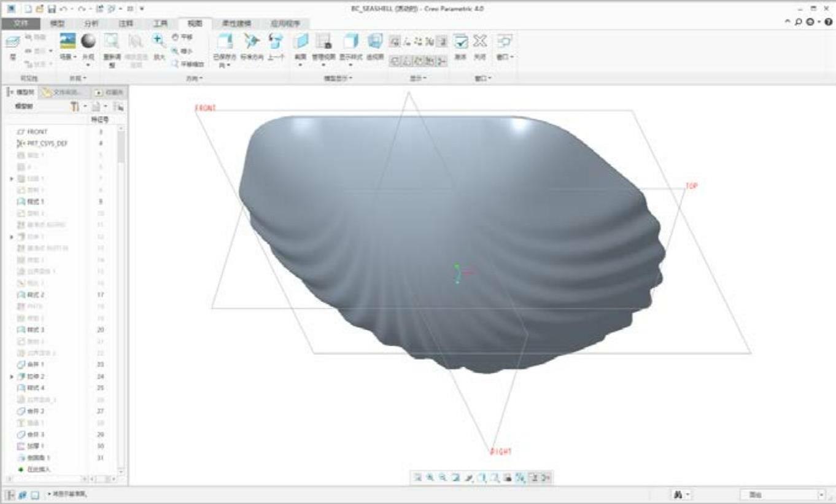This screenshot has width=836, height=504.
Task: Switch to the Model (模型) ribbon tab
Action: point(57,23)
